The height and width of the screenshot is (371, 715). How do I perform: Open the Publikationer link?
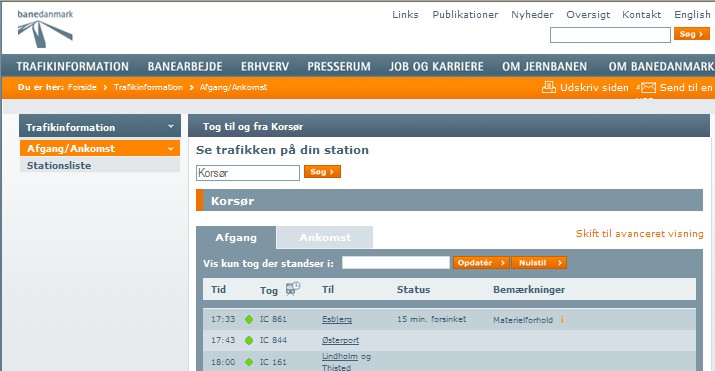tap(465, 15)
